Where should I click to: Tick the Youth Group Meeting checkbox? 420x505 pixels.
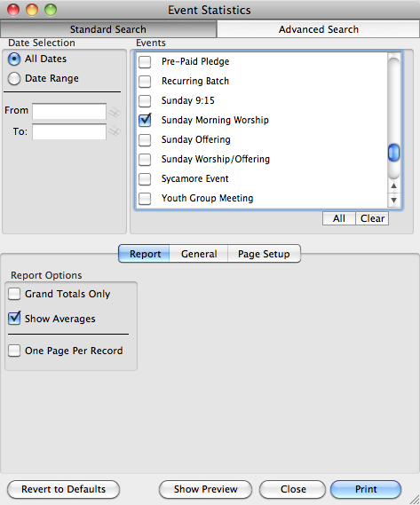tap(145, 198)
